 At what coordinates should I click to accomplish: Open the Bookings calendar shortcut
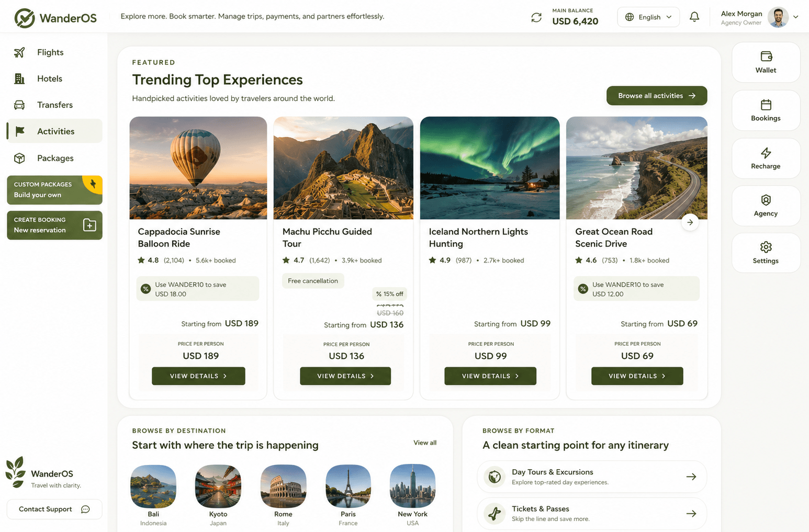point(766,110)
